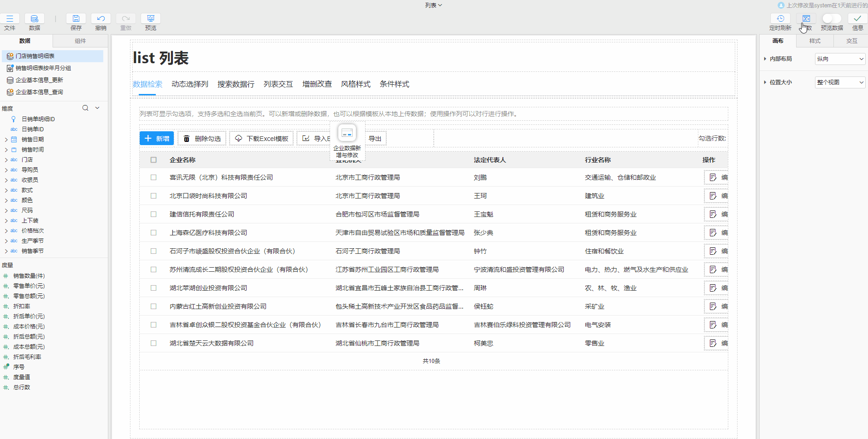Image resolution: width=868 pixels, height=439 pixels.
Task: Open the 数据 database icon in toolbar
Action: tap(35, 19)
